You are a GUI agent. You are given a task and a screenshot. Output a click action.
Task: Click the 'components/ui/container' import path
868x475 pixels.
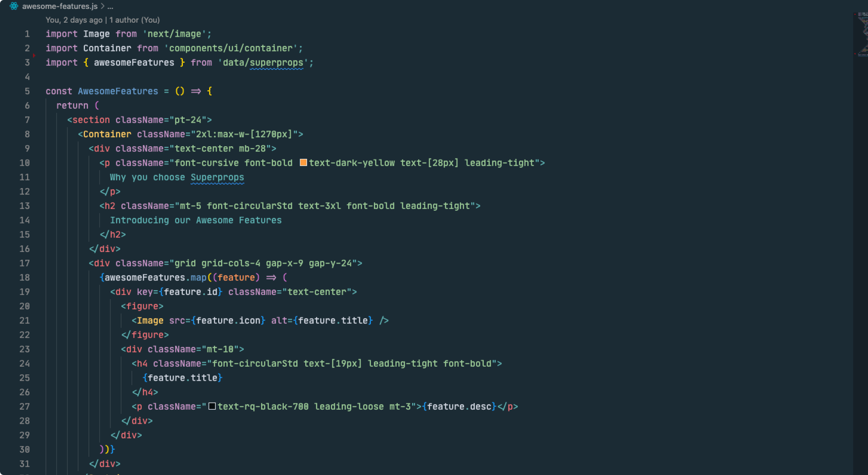point(233,48)
